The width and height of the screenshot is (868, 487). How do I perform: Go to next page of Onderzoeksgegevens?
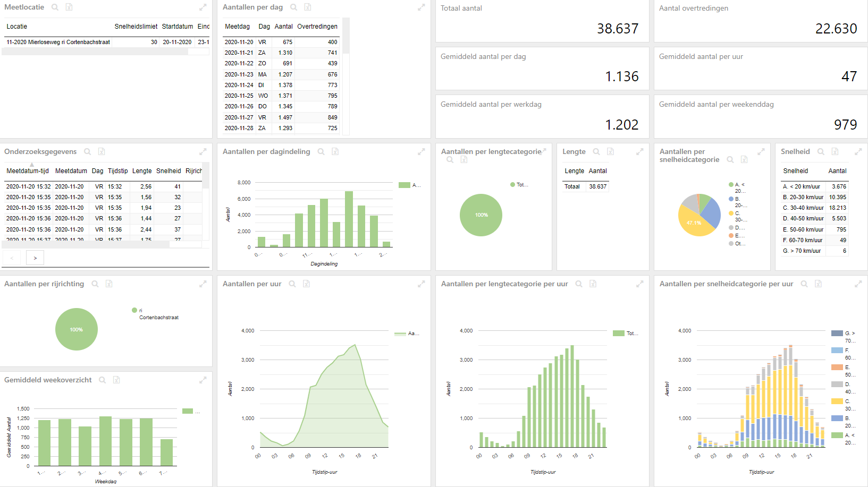tap(35, 258)
